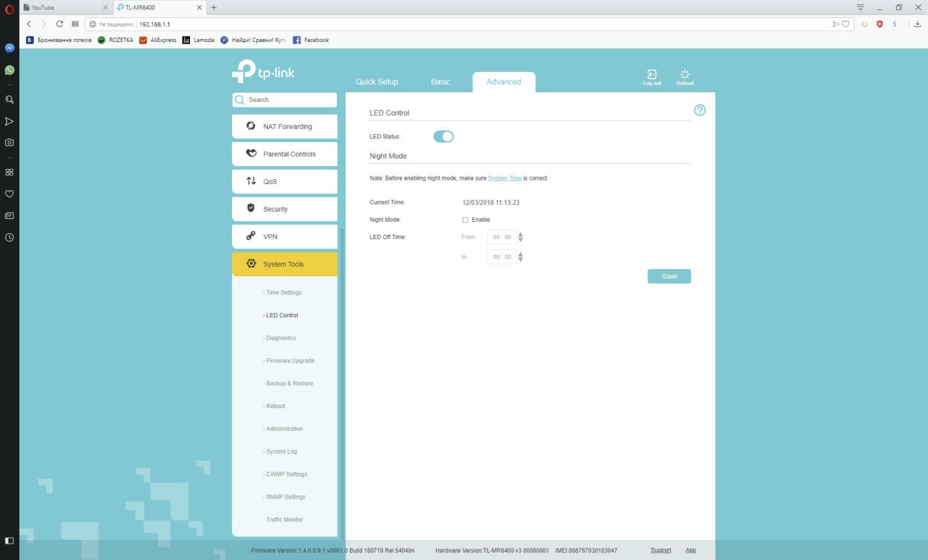
Task: Open the QoS settings section
Action: (x=284, y=182)
